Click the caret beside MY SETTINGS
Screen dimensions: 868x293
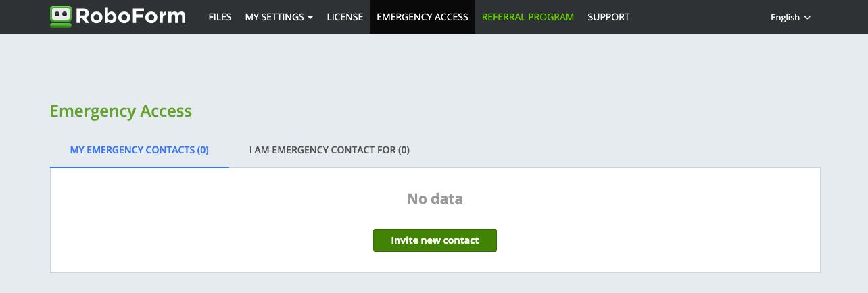[310, 18]
